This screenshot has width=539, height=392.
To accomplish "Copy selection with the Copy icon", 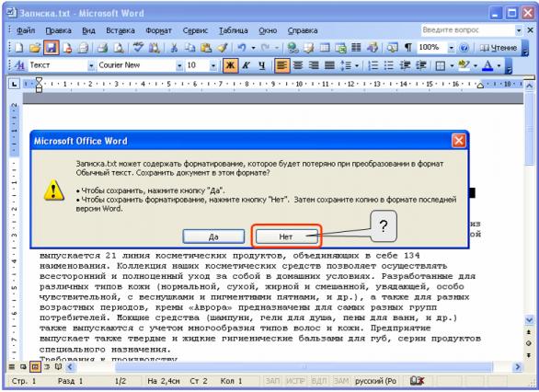I will tap(189, 48).
